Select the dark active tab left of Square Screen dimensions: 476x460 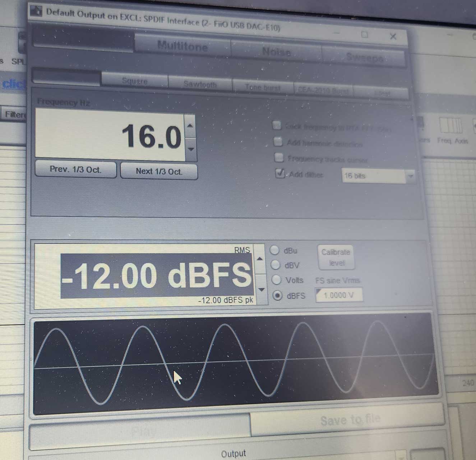coord(66,77)
